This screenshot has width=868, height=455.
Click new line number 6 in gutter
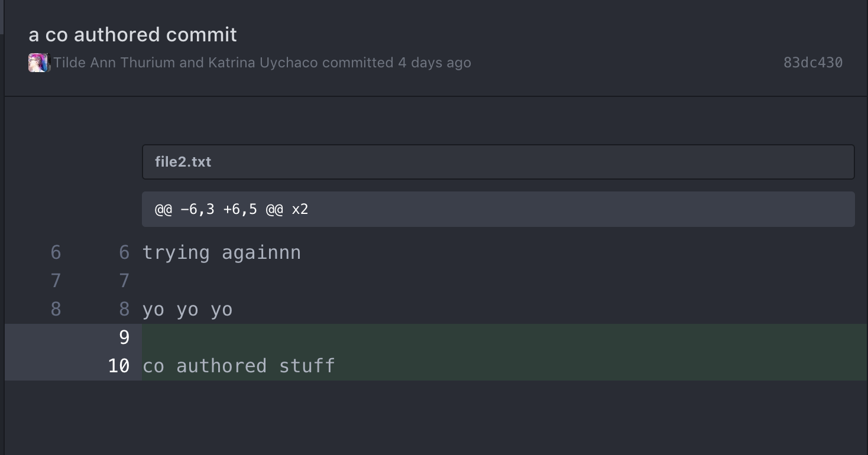pos(124,253)
